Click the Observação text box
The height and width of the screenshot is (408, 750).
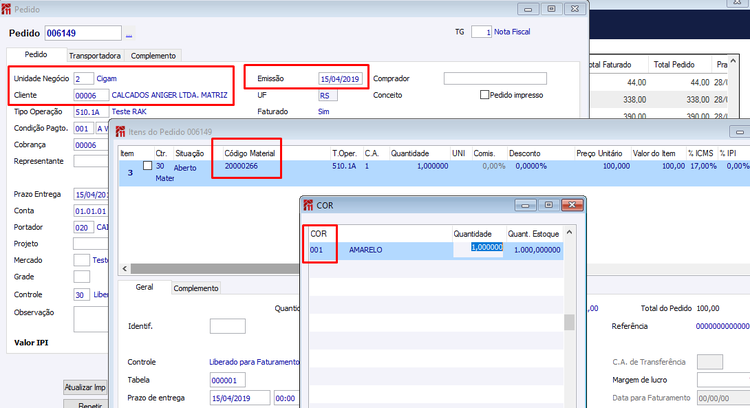[x=91, y=319]
